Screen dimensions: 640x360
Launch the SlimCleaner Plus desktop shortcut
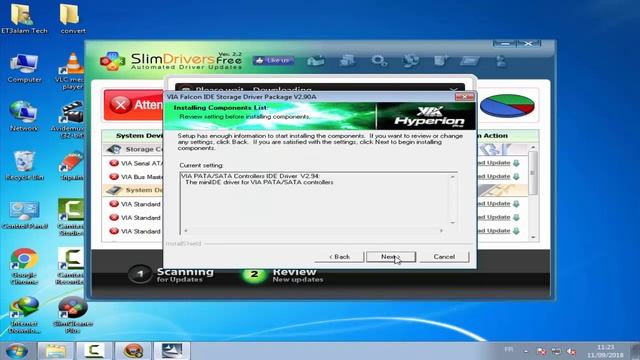click(73, 315)
